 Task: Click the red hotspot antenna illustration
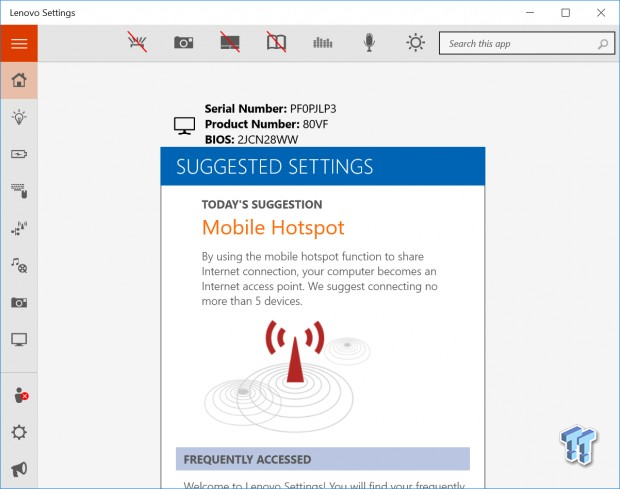pyautogui.click(x=295, y=351)
